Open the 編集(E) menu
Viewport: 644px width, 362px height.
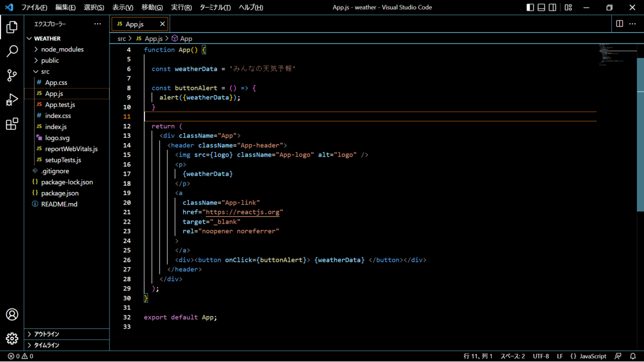click(x=65, y=8)
